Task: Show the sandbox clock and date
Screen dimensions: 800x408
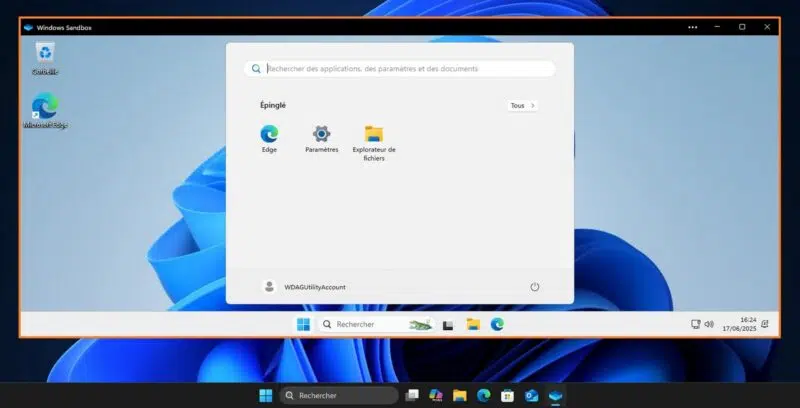Action: pyautogui.click(x=742, y=324)
